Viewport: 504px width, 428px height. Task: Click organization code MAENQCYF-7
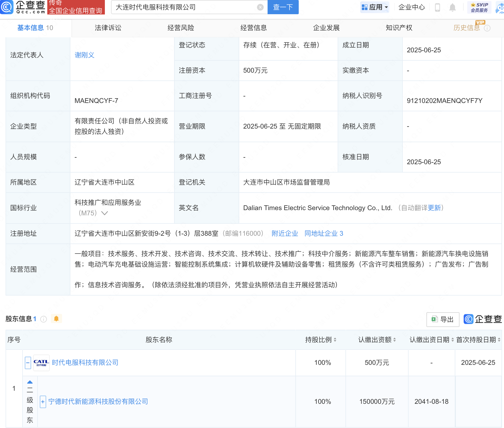96,101
